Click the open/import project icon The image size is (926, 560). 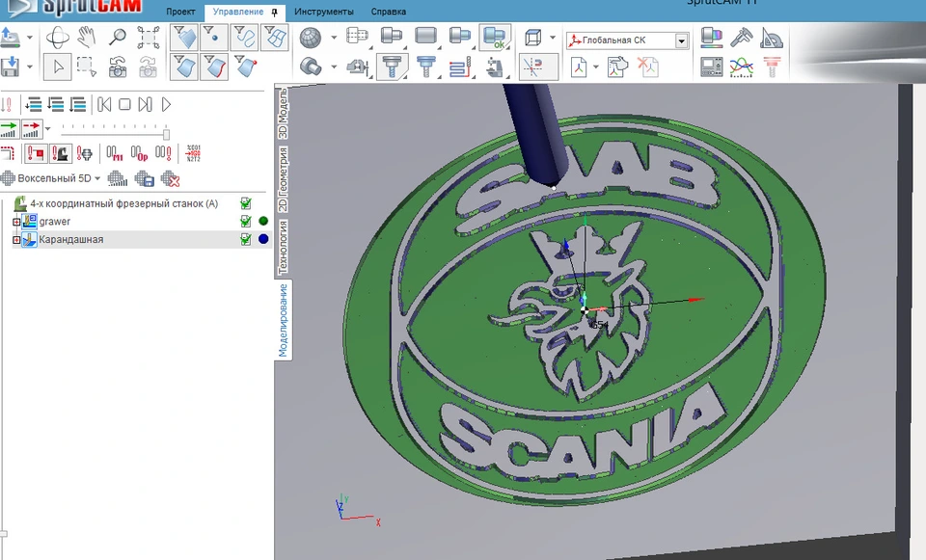pyautogui.click(x=10, y=38)
